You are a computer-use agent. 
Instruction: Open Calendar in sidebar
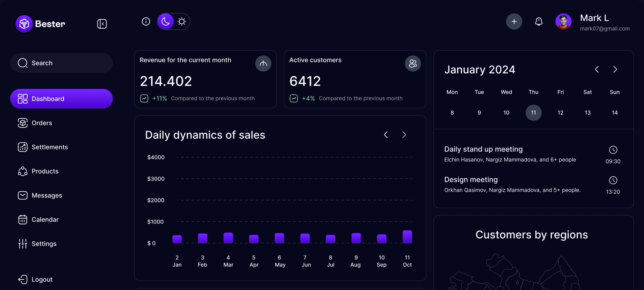coord(61,220)
